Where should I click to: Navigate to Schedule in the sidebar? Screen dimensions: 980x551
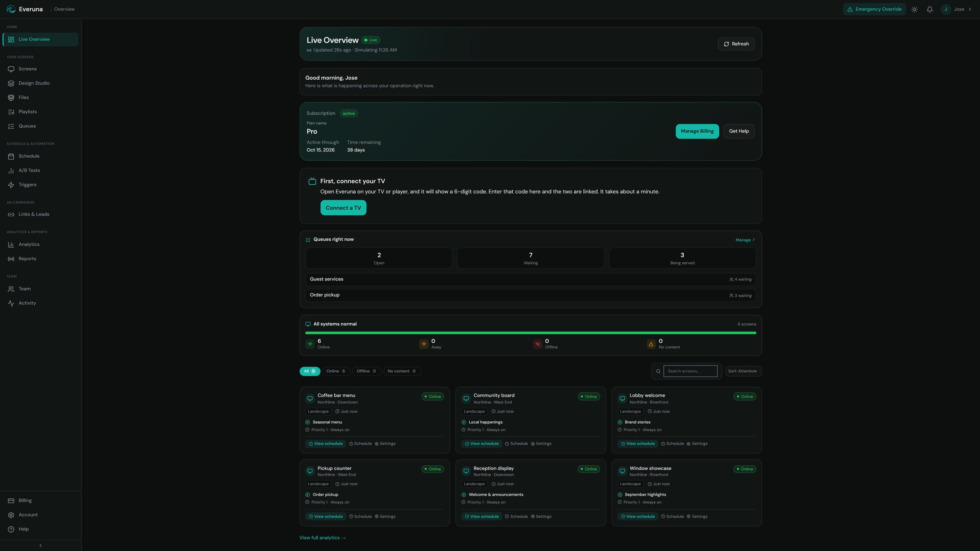click(40, 156)
